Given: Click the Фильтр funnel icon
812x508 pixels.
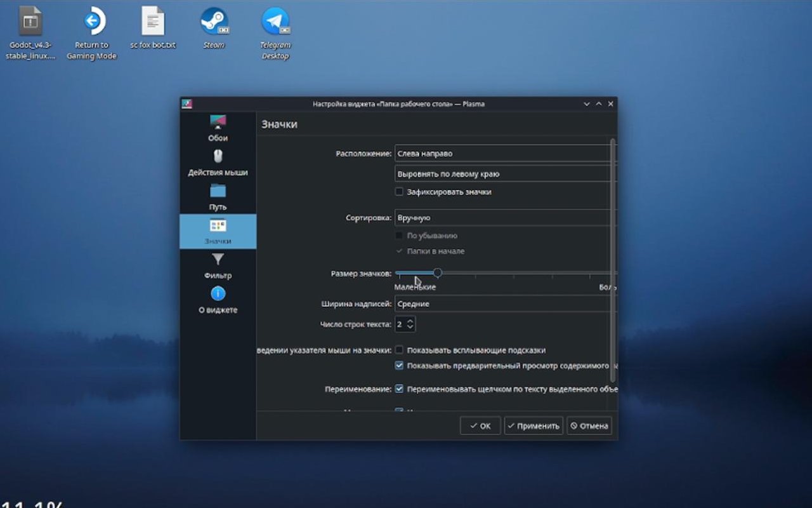Looking at the screenshot, I should pos(218,259).
